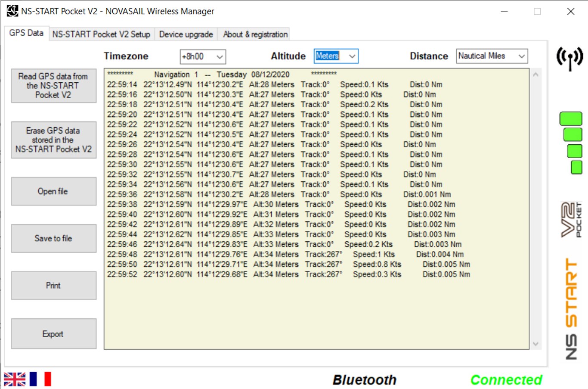Select the 22:59:36 GPS log row
The height and width of the screenshot is (389, 588).
pyautogui.click(x=279, y=194)
